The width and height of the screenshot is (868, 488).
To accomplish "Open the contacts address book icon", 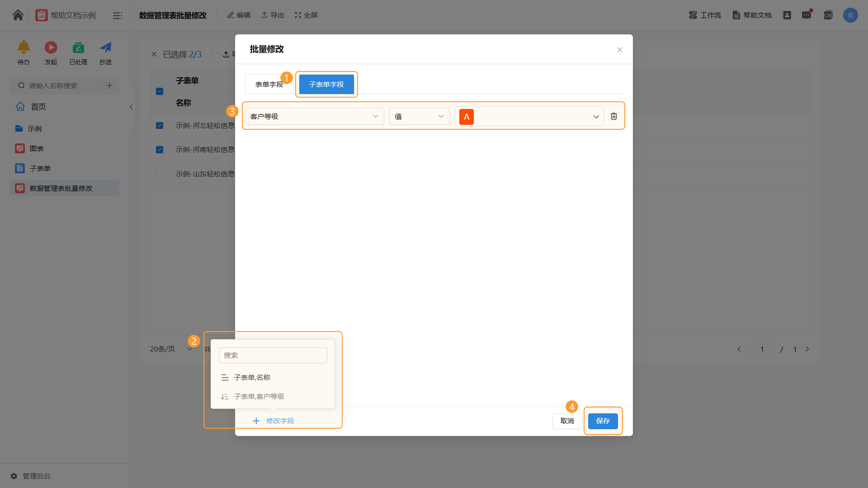I will click(x=787, y=15).
